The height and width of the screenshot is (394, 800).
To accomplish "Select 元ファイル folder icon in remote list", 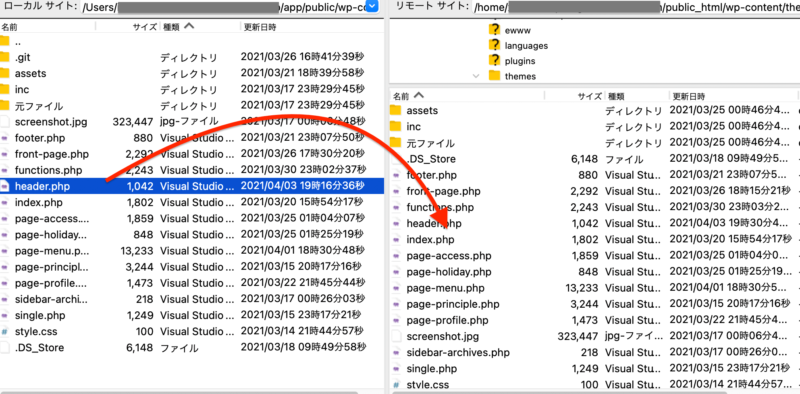I will [396, 142].
